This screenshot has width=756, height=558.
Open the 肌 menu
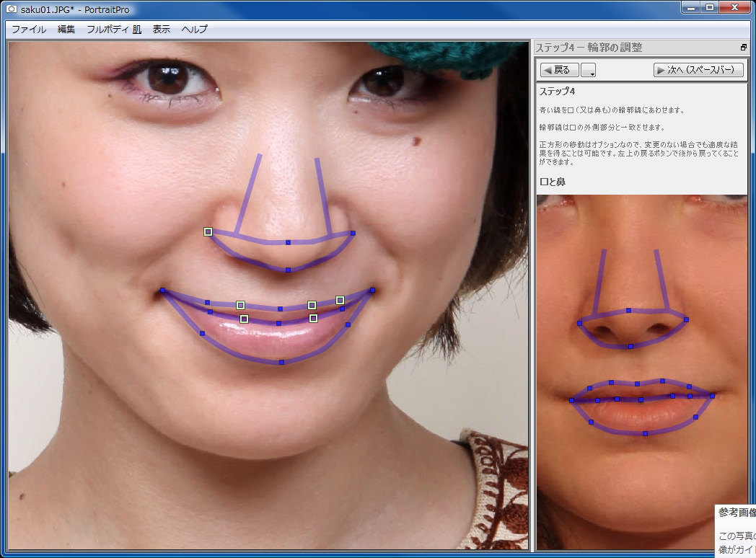point(137,30)
